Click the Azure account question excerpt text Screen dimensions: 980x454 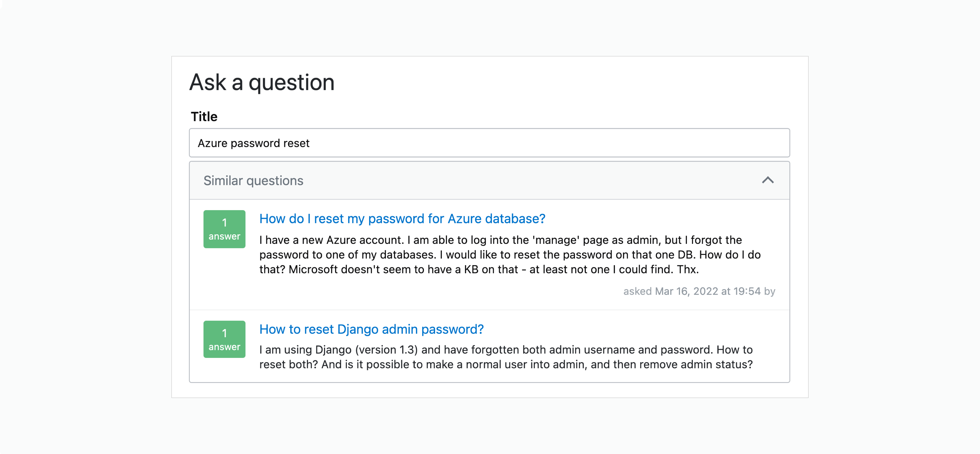(x=510, y=255)
